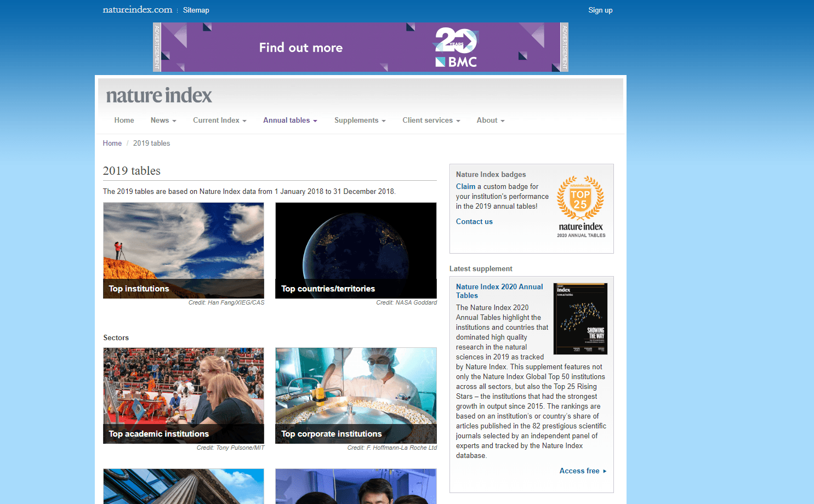Expand the News dropdown menu
The image size is (814, 504).
(x=163, y=121)
